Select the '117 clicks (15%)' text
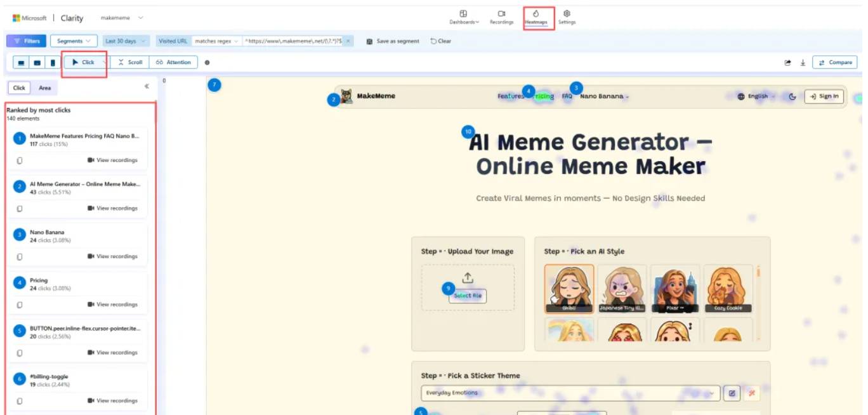The image size is (868, 415). point(48,144)
